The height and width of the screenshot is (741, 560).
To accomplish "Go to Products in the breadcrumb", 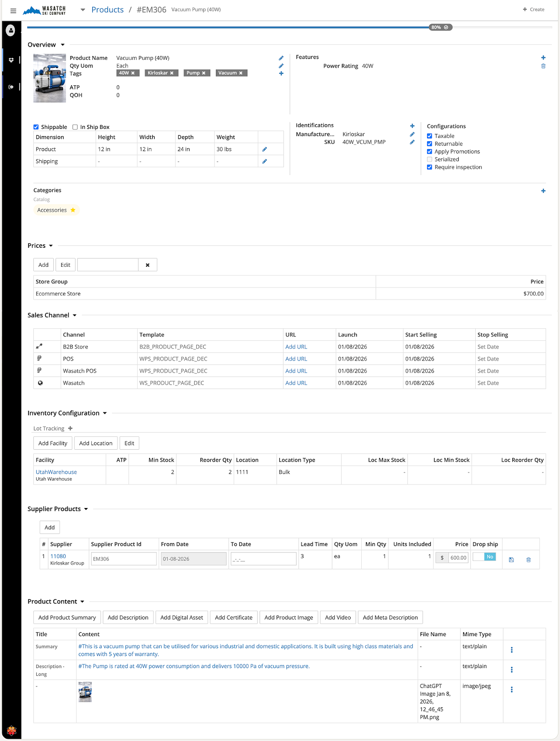I will (107, 10).
